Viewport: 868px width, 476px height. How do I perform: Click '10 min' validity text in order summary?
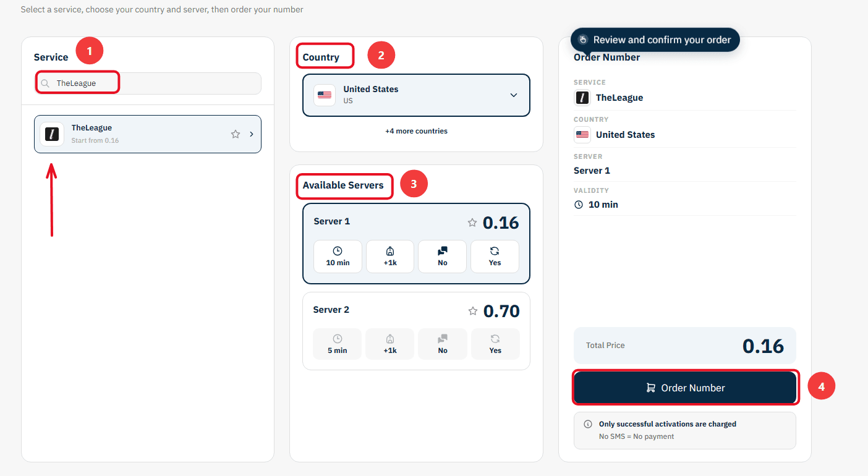pyautogui.click(x=603, y=205)
